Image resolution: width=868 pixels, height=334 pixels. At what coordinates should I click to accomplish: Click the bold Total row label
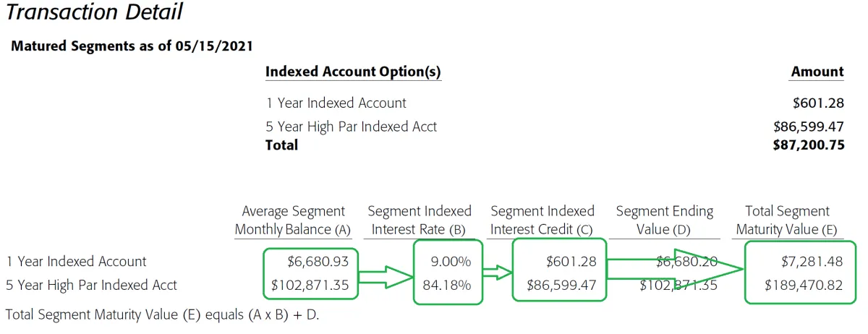(281, 145)
